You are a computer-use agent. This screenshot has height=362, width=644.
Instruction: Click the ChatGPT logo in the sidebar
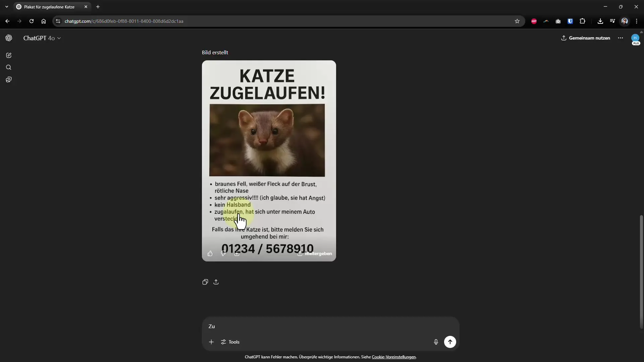9,38
